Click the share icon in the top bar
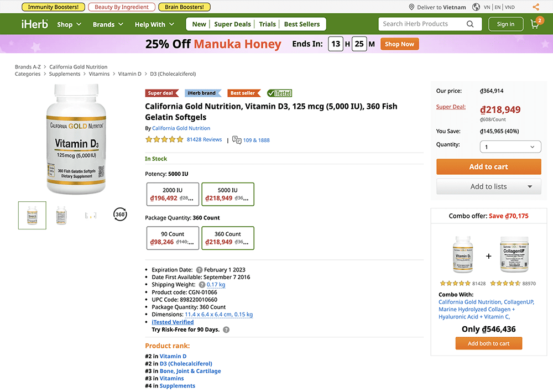 tap(535, 7)
